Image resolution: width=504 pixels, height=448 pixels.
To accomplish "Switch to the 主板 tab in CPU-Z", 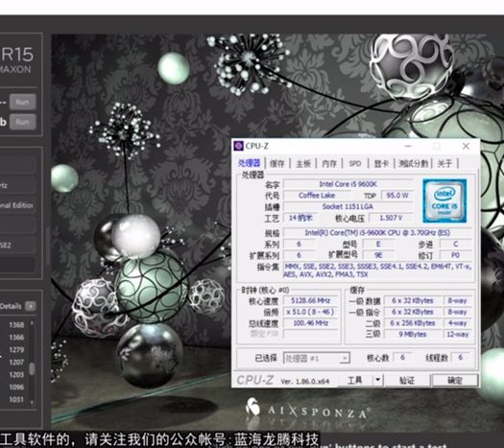I will click(x=303, y=163).
